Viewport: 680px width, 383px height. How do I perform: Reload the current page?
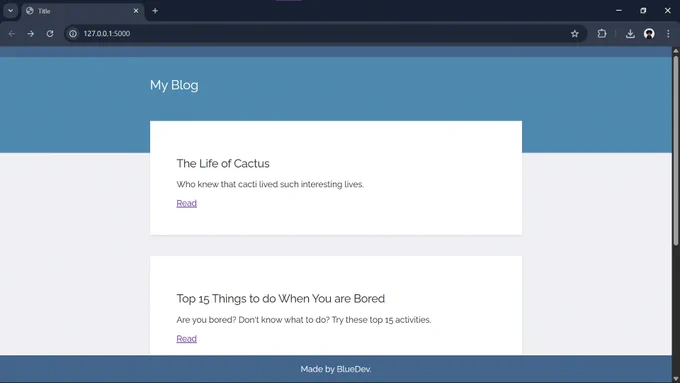coord(50,33)
